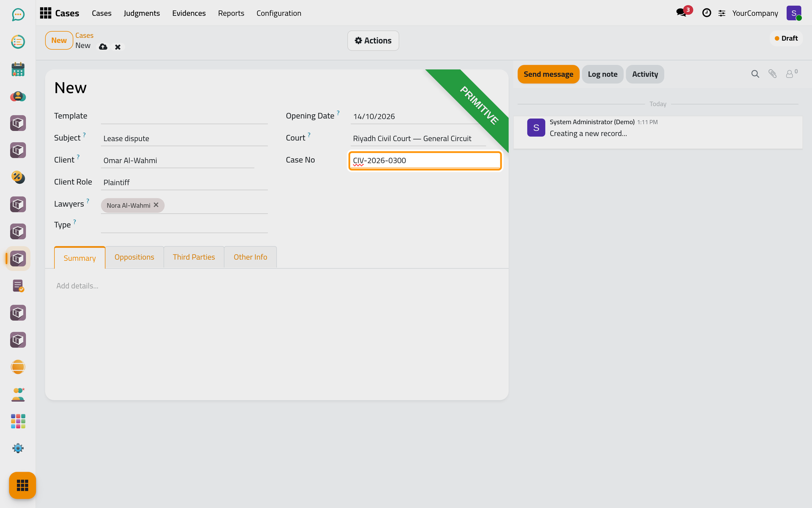Switch to the Other Info tab
The image size is (812, 508).
(x=250, y=257)
